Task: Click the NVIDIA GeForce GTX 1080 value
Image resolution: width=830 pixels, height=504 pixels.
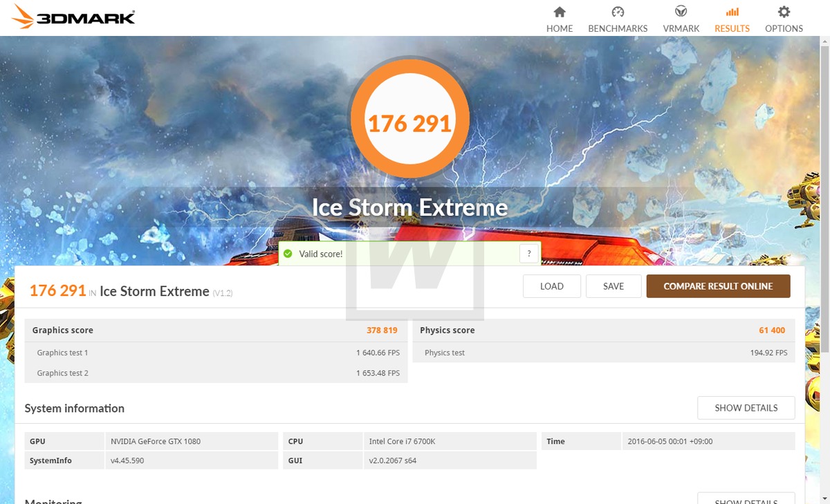Action: pos(156,441)
